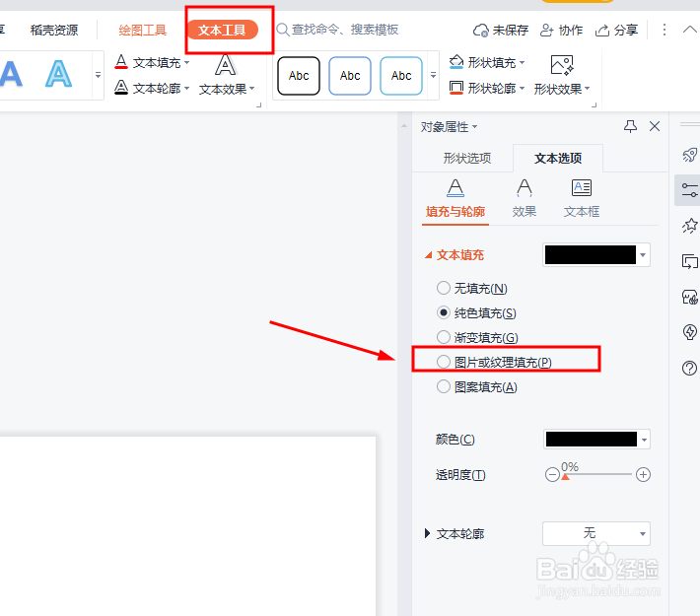The width and height of the screenshot is (700, 616).
Task: Pin the 对象属性 panel
Action: [630, 126]
